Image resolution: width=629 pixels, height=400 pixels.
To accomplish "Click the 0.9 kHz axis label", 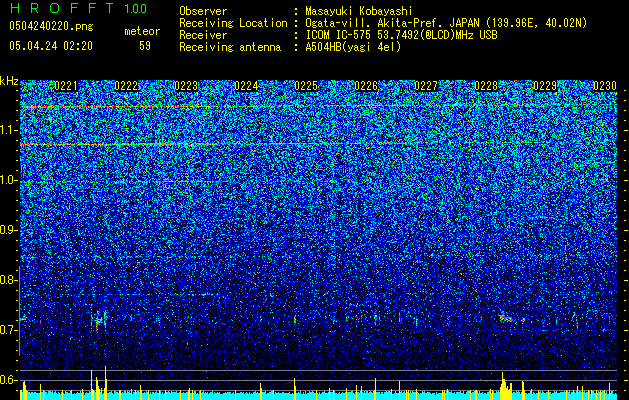I will (x=7, y=230).
